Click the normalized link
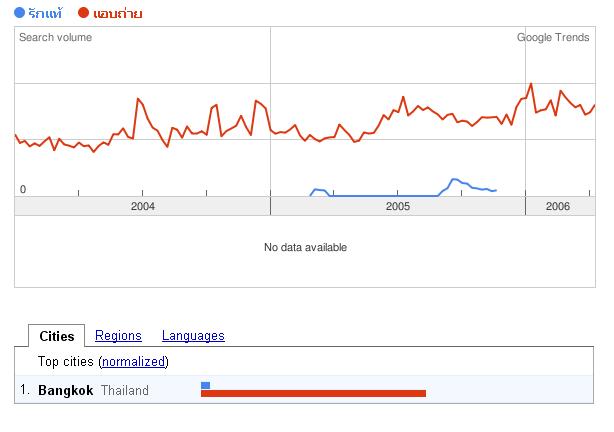The width and height of the screenshot is (614, 432). click(x=134, y=362)
